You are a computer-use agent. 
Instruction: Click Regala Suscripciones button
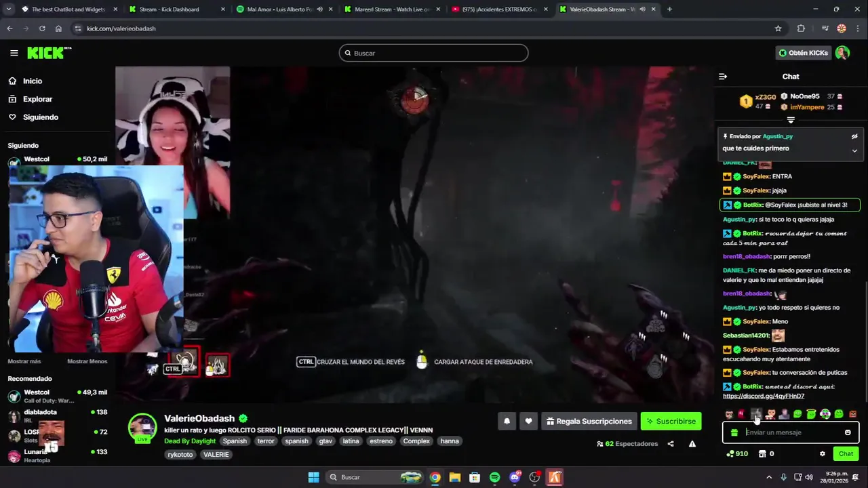[x=589, y=422]
